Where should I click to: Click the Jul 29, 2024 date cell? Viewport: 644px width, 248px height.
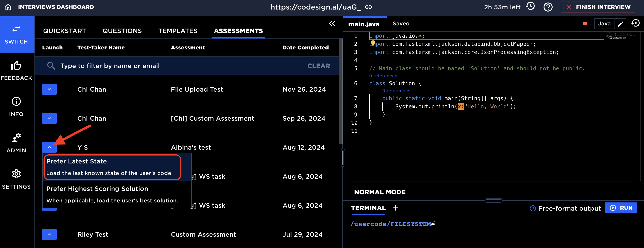(x=302, y=234)
